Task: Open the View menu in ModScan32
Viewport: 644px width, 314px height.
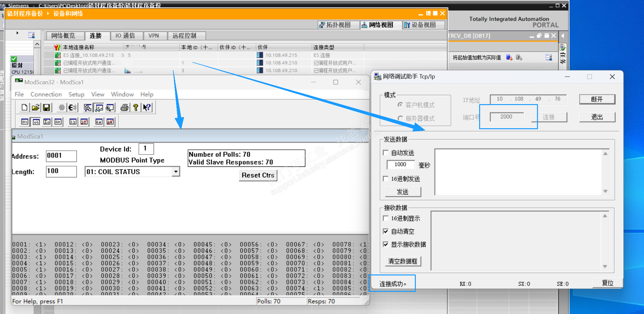Action: [98, 94]
